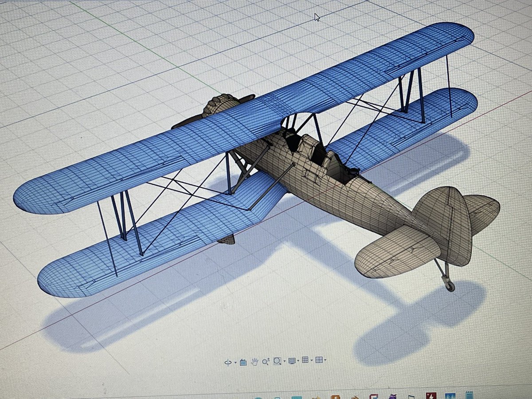
Task: Open the Orbit type dropdown arrow
Action: pos(235,363)
